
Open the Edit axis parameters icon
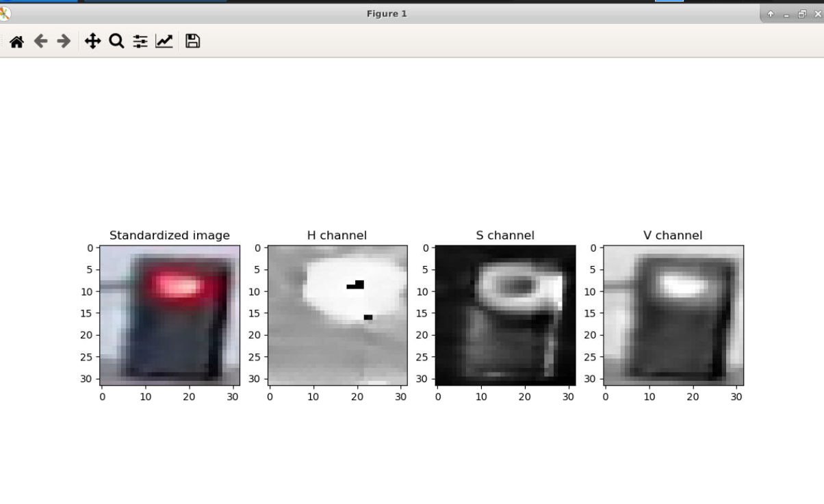164,42
